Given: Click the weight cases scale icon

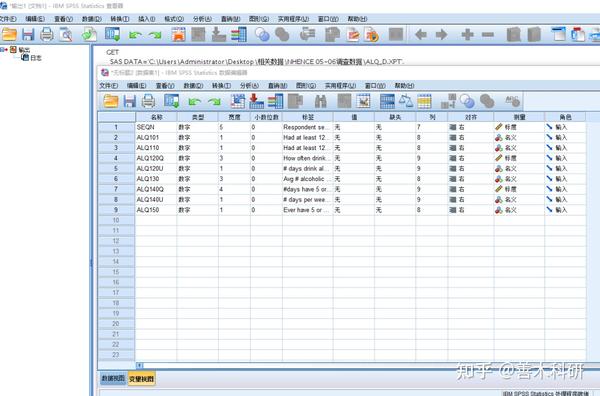Looking at the screenshot, I should tap(405, 101).
